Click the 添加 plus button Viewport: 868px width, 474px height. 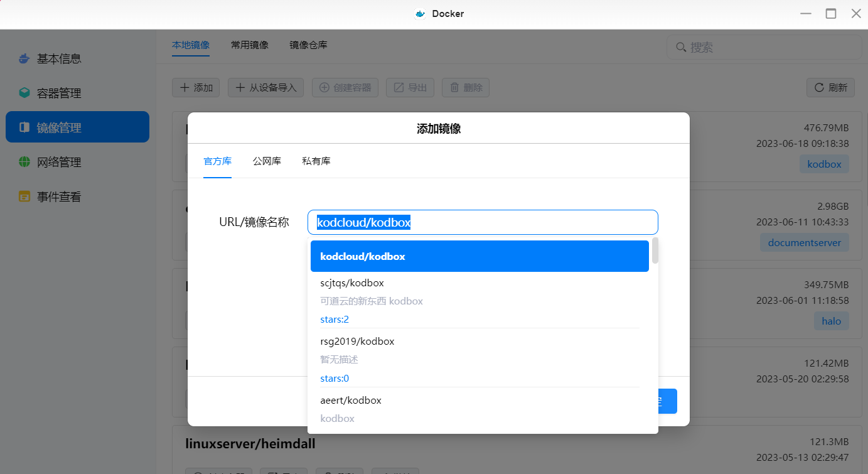(196, 88)
